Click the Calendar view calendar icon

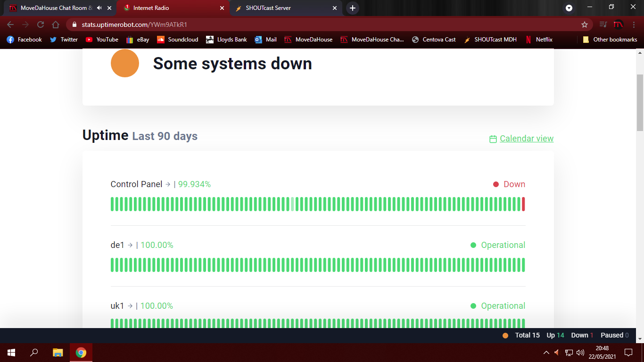[x=493, y=139]
